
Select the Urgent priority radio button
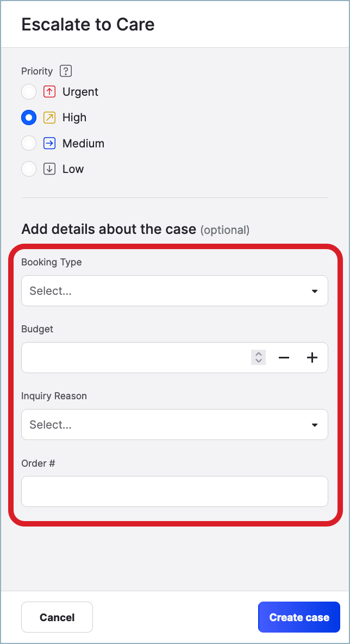(29, 92)
